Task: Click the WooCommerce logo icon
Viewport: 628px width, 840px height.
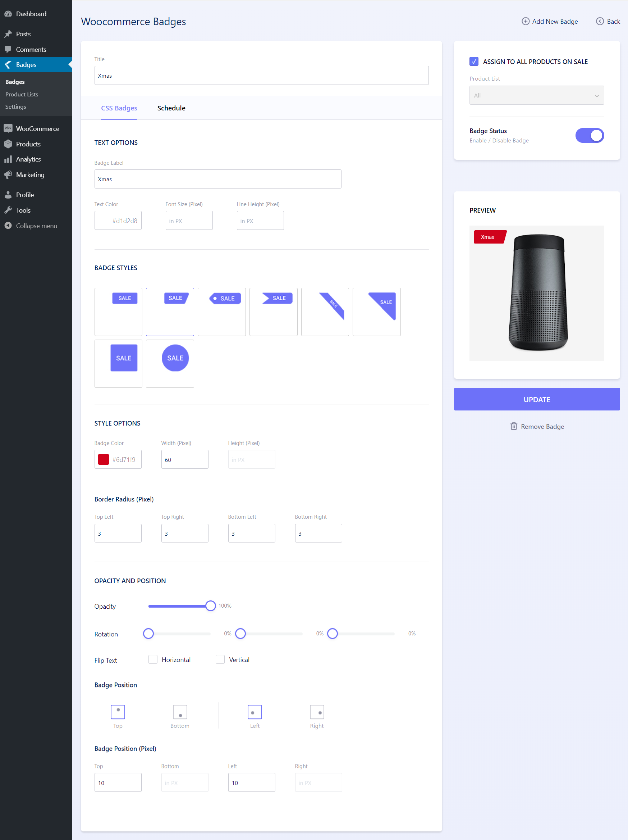Action: 8,128
